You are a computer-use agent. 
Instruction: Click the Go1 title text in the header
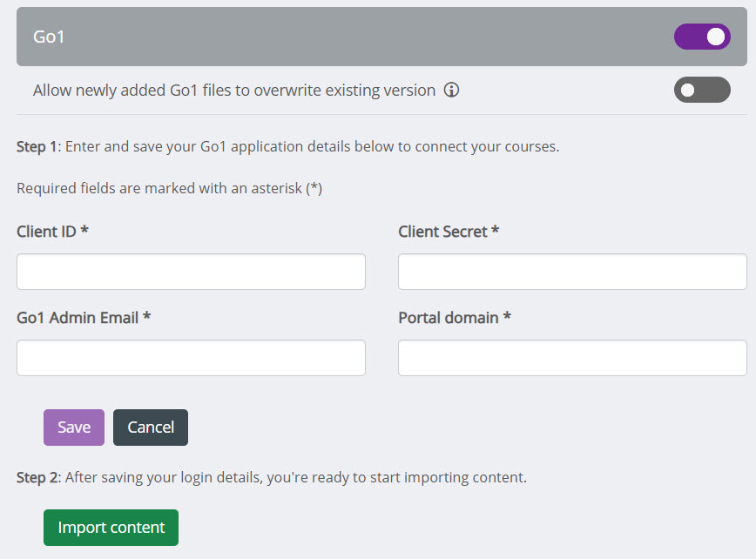click(x=48, y=37)
